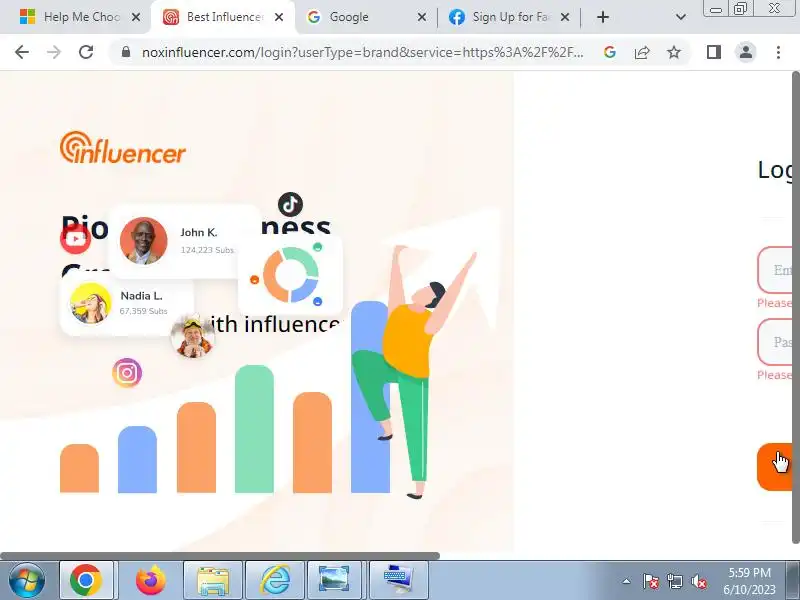This screenshot has width=800, height=600.
Task: Open Chrome from the taskbar
Action: 86,580
